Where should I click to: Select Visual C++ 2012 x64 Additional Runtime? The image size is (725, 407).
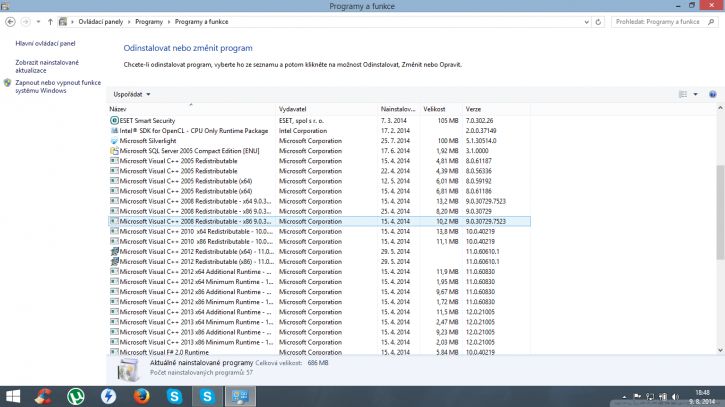[x=319, y=272]
